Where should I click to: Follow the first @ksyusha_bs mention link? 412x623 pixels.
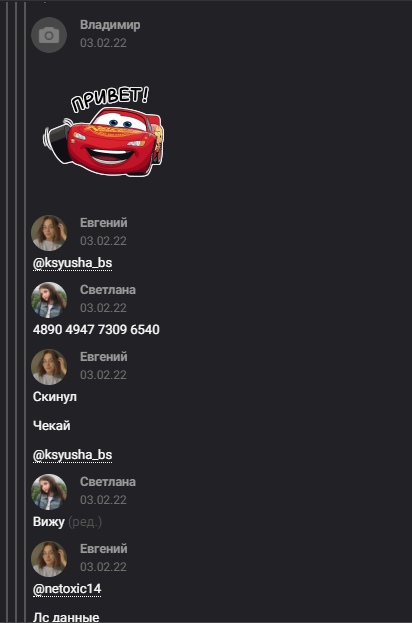[x=72, y=263]
